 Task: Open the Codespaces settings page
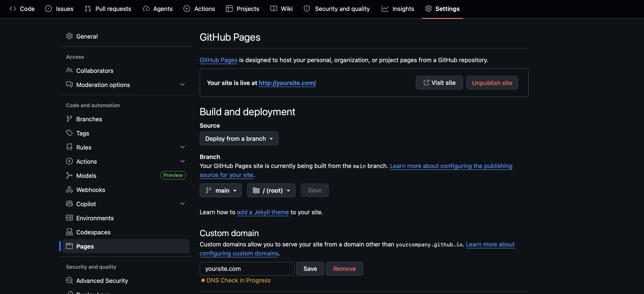(126, 232)
